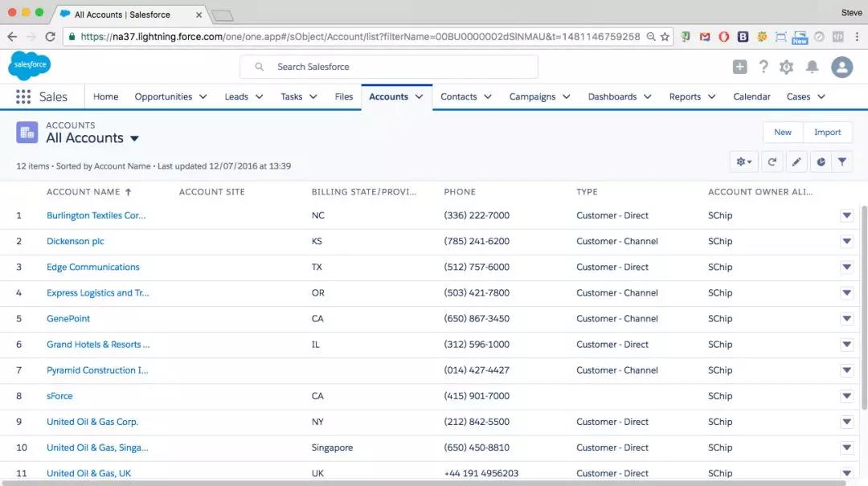Open the Help question mark icon

(x=763, y=67)
